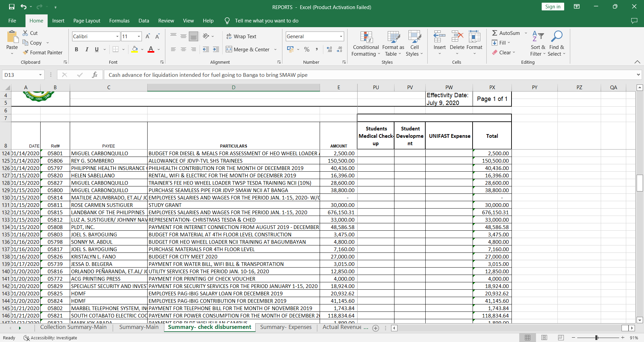Apply Comma Style formatting
644x342 pixels.
click(316, 49)
